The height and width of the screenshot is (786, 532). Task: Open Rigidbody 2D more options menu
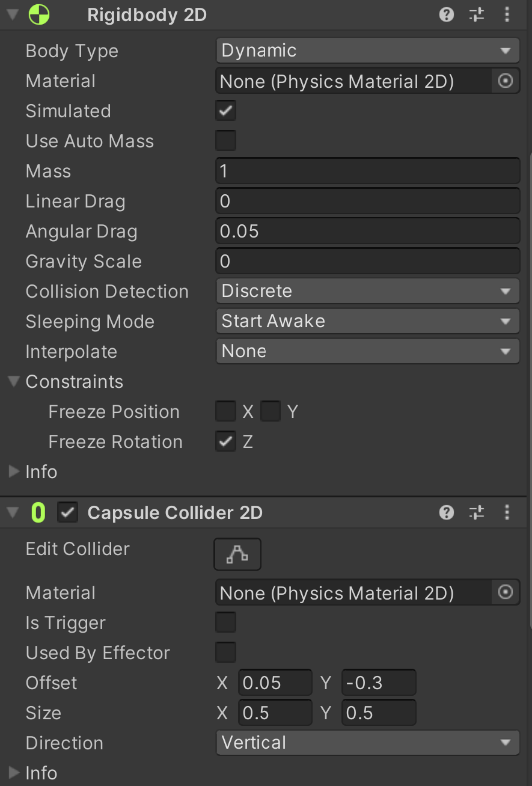click(x=507, y=14)
